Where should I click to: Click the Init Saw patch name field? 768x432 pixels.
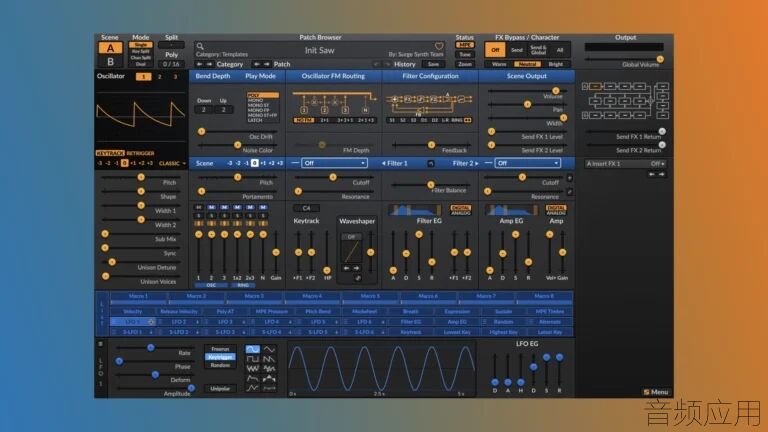click(x=319, y=50)
